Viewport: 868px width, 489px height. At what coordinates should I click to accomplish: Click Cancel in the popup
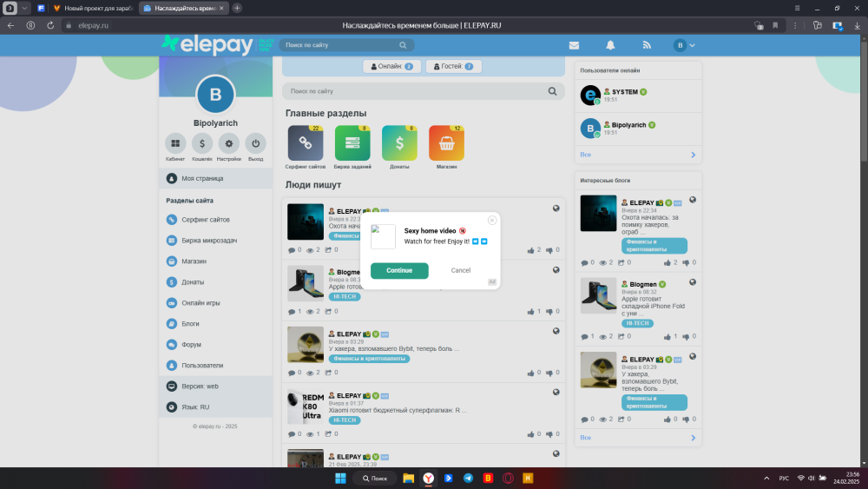(461, 271)
